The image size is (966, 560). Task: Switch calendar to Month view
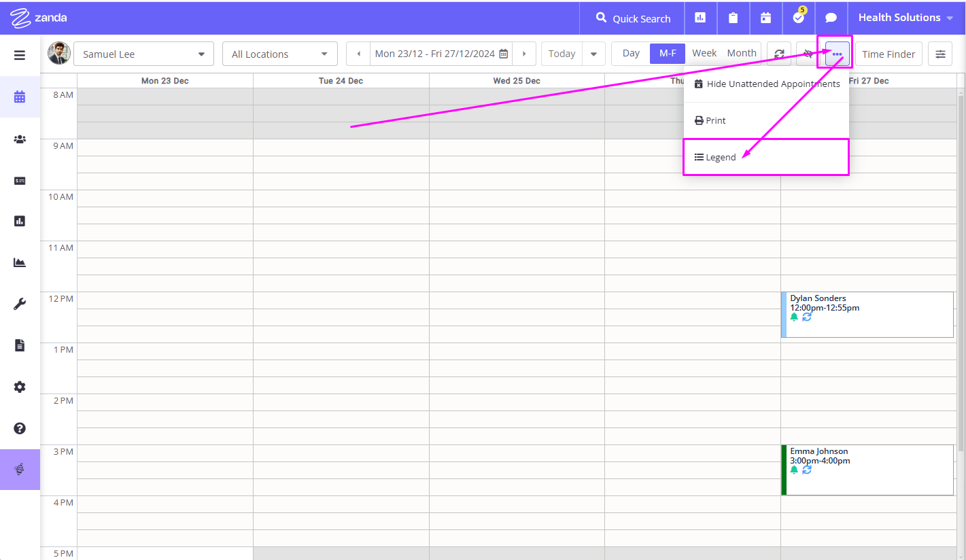(x=742, y=53)
